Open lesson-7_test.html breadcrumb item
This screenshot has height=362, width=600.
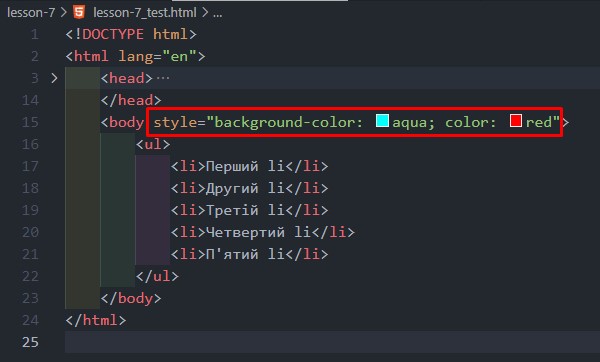click(145, 13)
